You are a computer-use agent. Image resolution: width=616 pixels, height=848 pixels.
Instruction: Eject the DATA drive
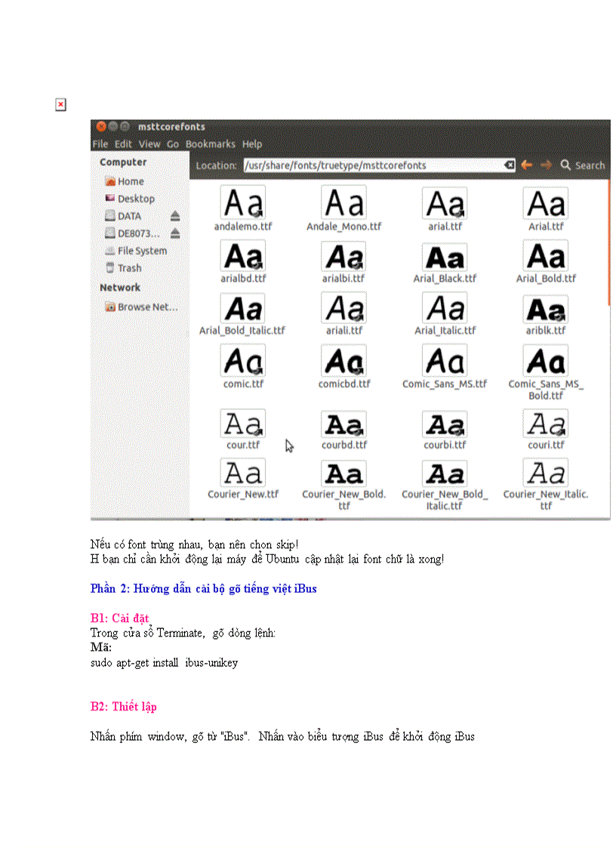tap(175, 216)
